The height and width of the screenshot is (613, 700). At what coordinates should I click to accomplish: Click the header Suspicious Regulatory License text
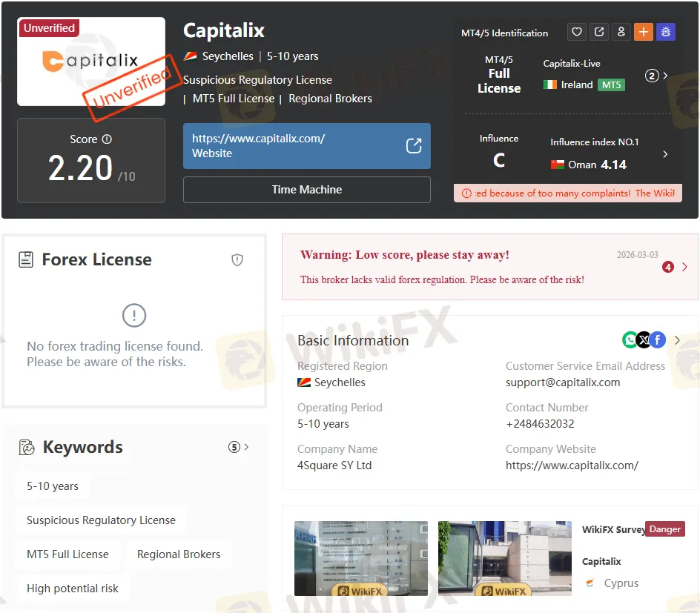[257, 80]
